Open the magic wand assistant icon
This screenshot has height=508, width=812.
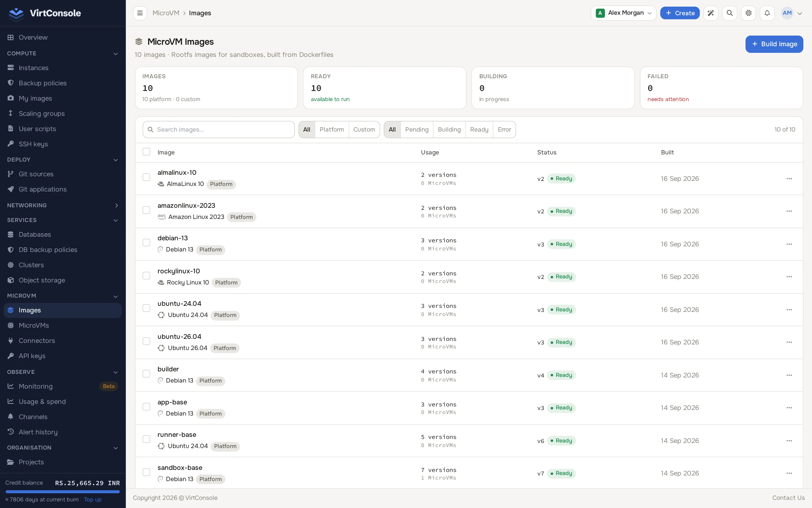coord(711,13)
